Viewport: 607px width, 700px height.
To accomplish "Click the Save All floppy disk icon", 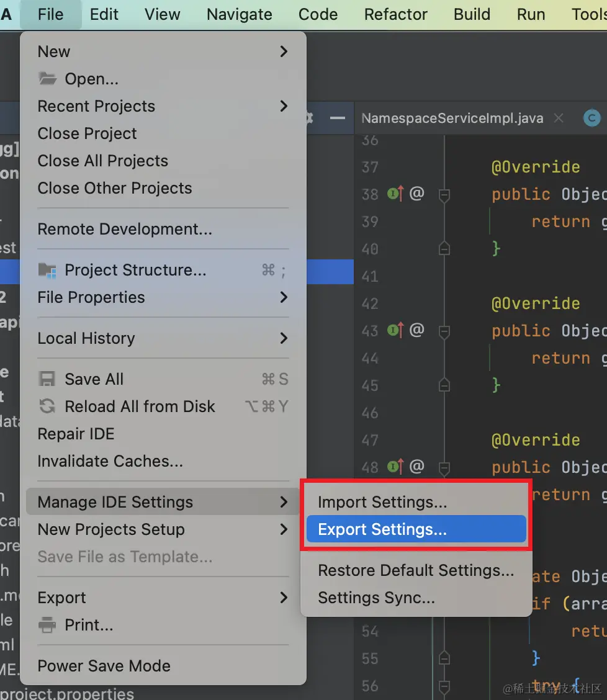I will point(47,379).
